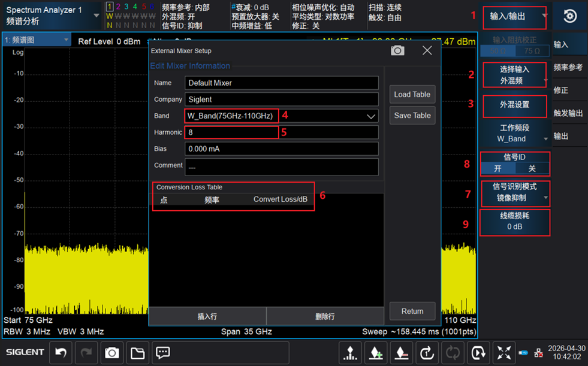
Task: Click the Load Table button
Action: click(412, 95)
